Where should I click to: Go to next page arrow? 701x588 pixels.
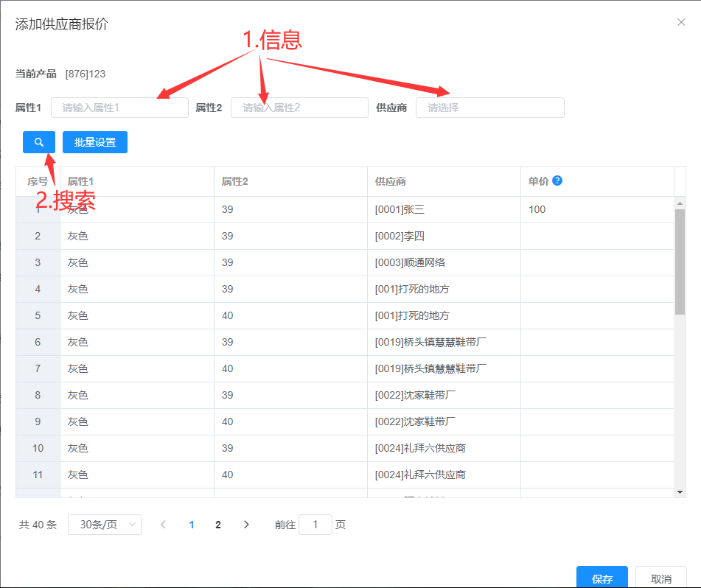[x=246, y=525]
